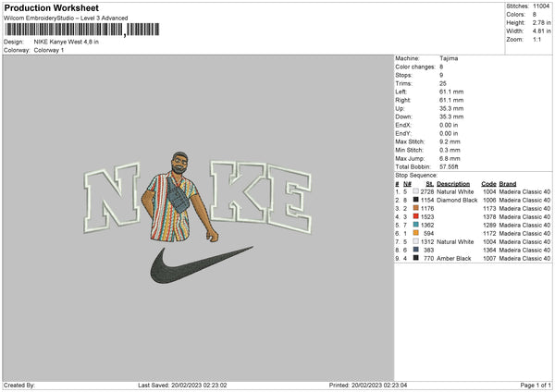Click the 'N#' column header
This screenshot has width=555, height=392.
click(x=407, y=184)
